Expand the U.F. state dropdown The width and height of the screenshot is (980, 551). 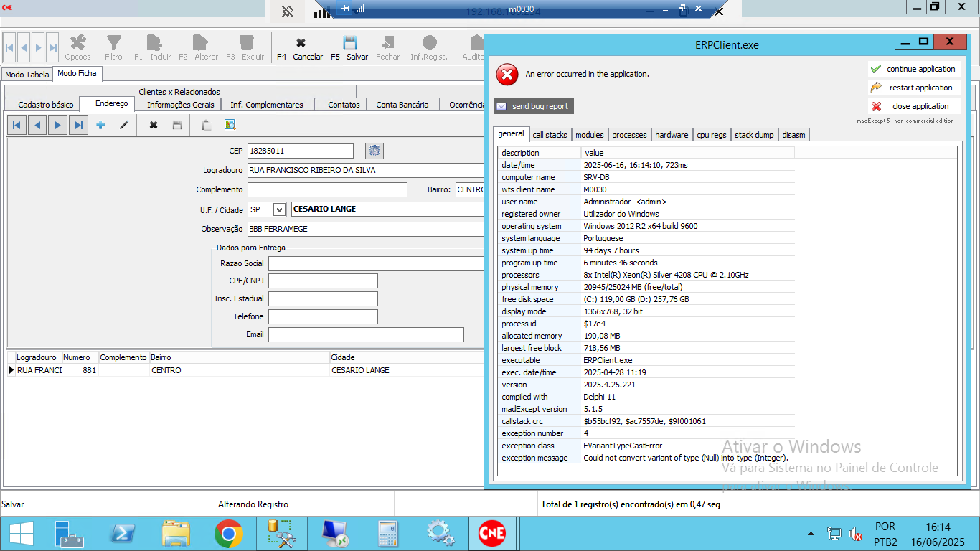pyautogui.click(x=279, y=209)
